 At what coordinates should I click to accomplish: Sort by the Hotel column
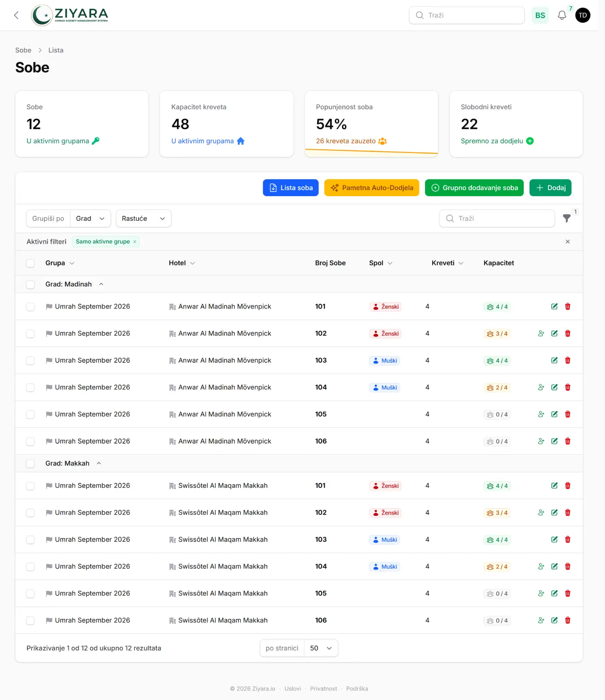click(181, 263)
